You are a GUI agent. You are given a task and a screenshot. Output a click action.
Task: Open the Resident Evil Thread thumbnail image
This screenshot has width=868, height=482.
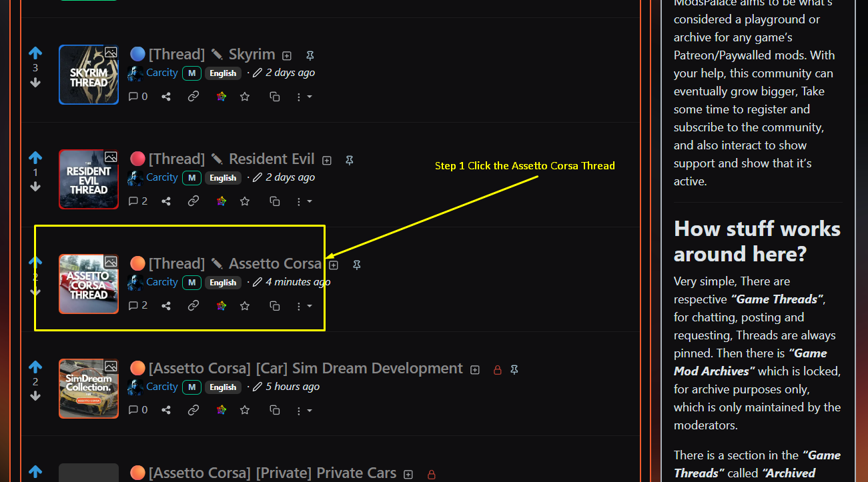point(89,179)
